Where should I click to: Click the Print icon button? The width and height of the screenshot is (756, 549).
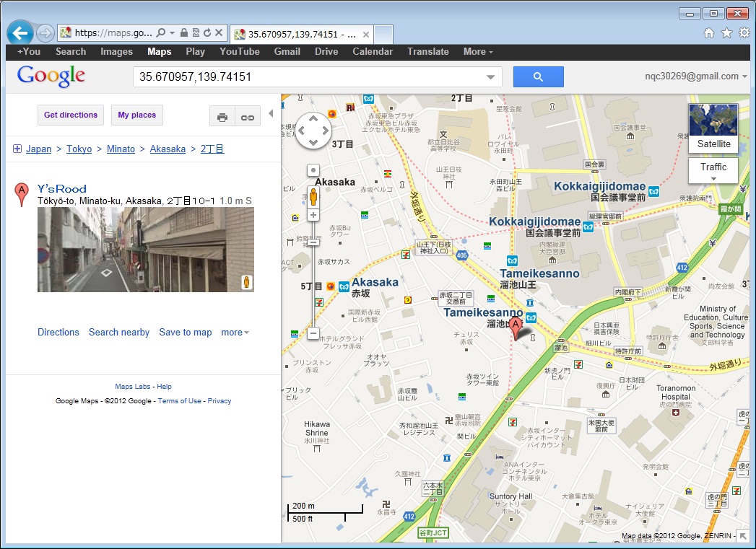pyautogui.click(x=222, y=116)
